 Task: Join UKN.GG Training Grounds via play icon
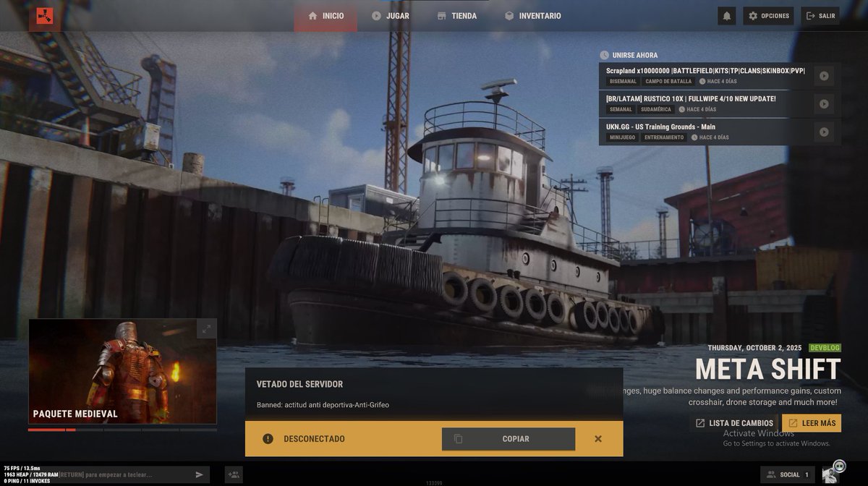click(x=824, y=132)
